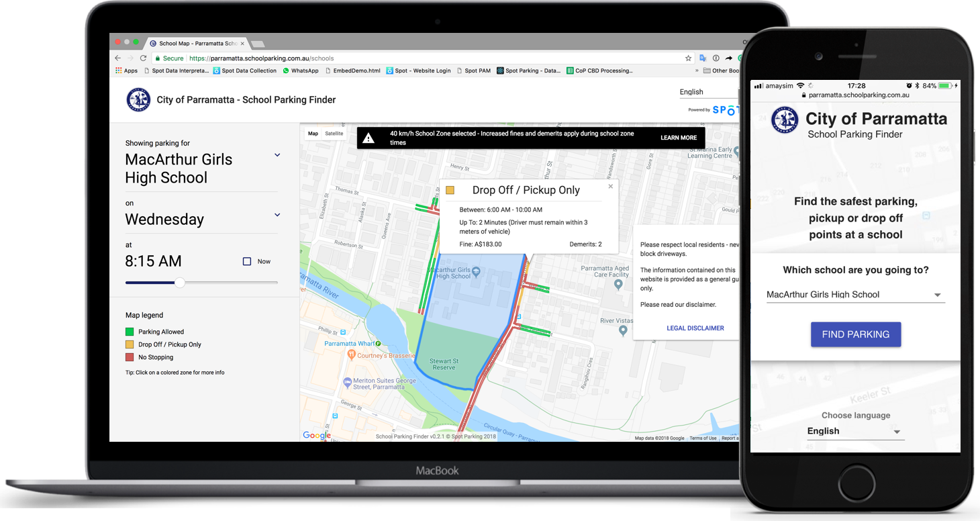The width and height of the screenshot is (980, 521).
Task: Open the Spot - Website Login bookmark
Action: pos(418,70)
